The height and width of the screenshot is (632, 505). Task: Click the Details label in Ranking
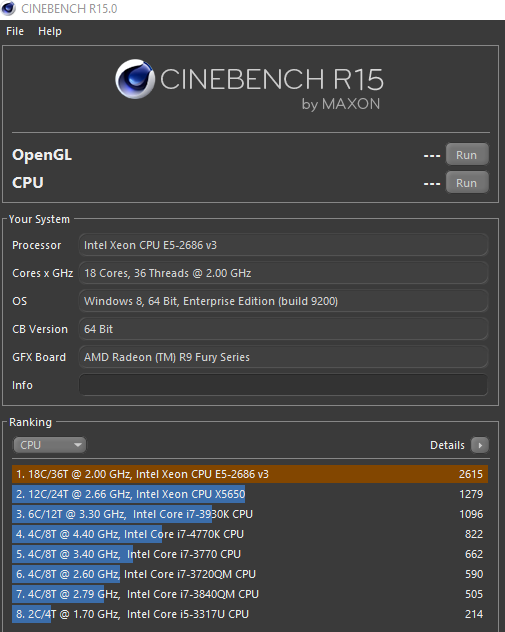click(447, 445)
